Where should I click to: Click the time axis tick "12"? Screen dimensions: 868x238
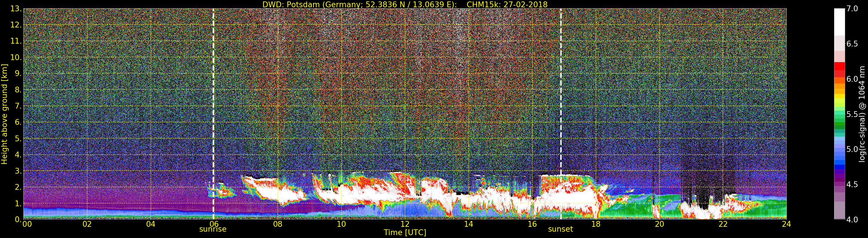[x=405, y=224]
